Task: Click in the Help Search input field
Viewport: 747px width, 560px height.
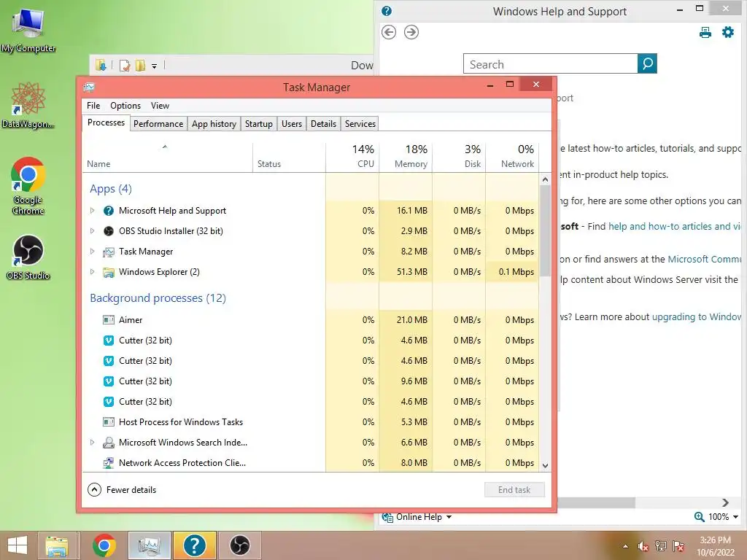Action: [550, 64]
